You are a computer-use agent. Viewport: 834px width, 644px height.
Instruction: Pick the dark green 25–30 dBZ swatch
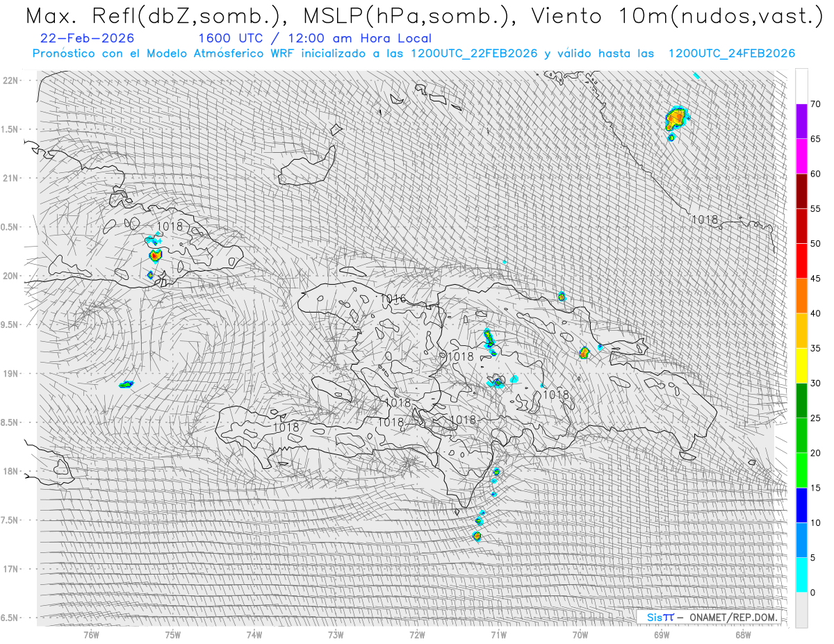coord(801,400)
